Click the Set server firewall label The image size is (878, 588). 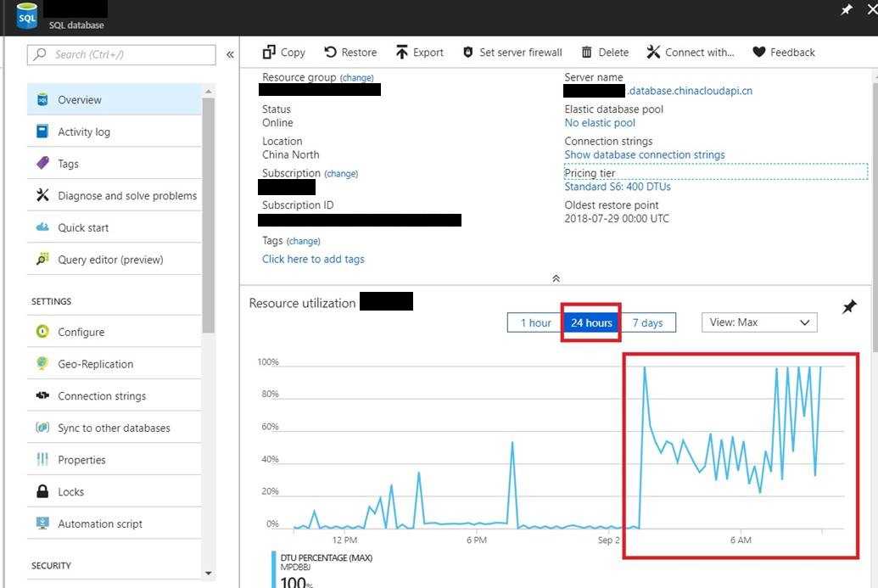521,52
